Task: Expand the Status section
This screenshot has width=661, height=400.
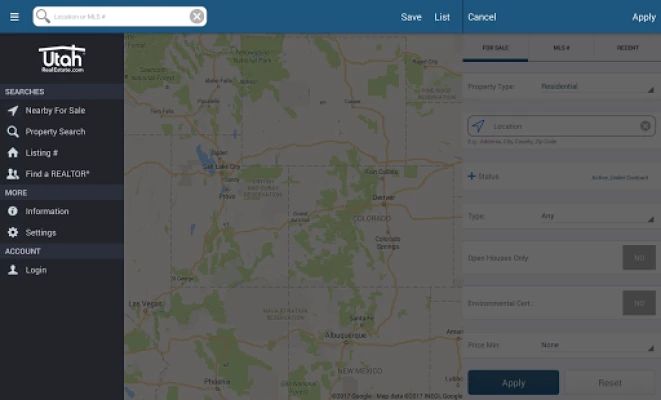Action: 483,176
